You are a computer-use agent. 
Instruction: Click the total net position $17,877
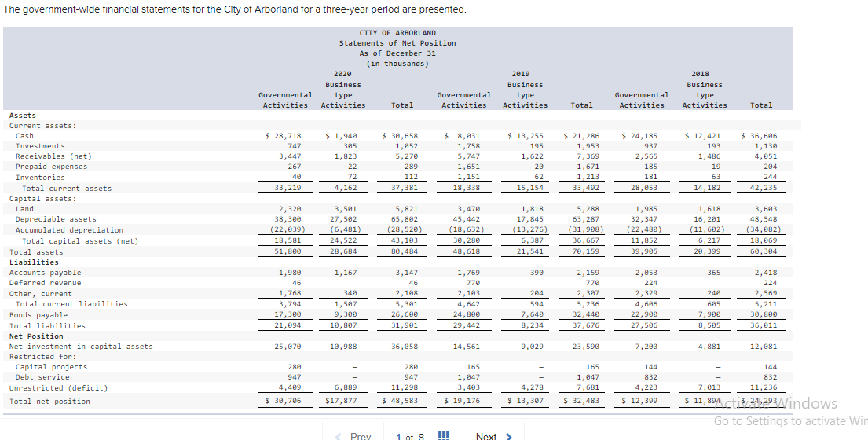[x=341, y=401]
